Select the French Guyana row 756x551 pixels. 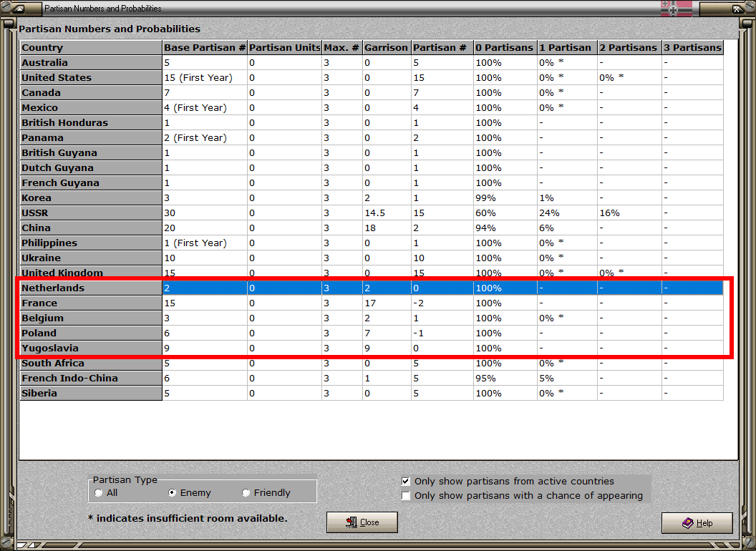[x=372, y=182]
